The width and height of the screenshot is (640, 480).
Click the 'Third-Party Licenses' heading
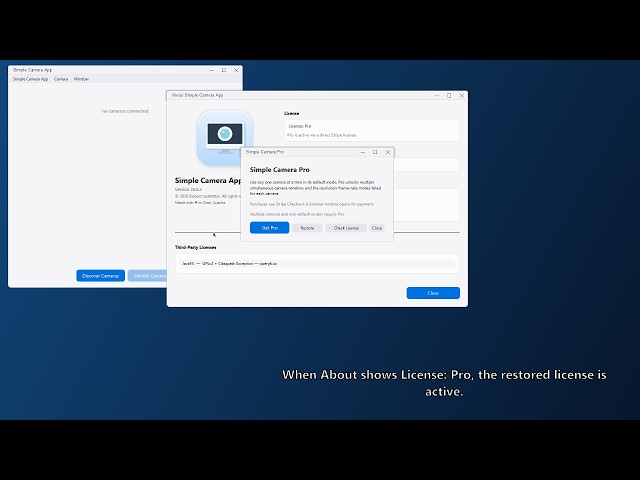coord(196,247)
